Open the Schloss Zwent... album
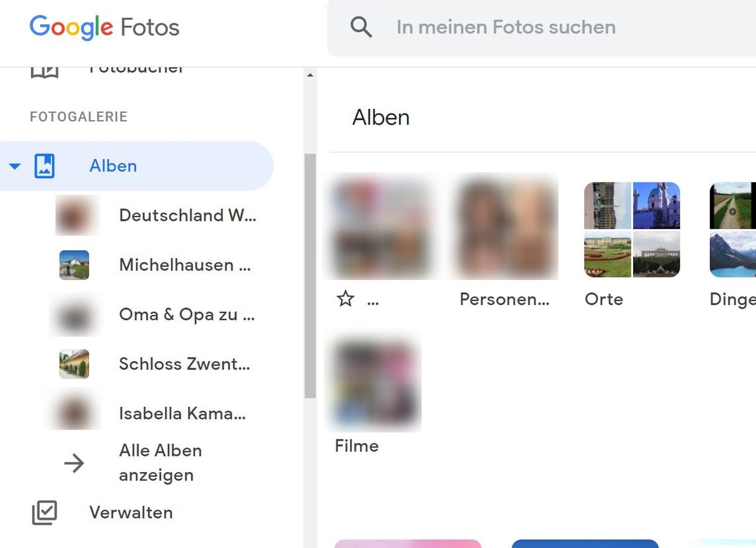This screenshot has width=756, height=548. tap(184, 364)
